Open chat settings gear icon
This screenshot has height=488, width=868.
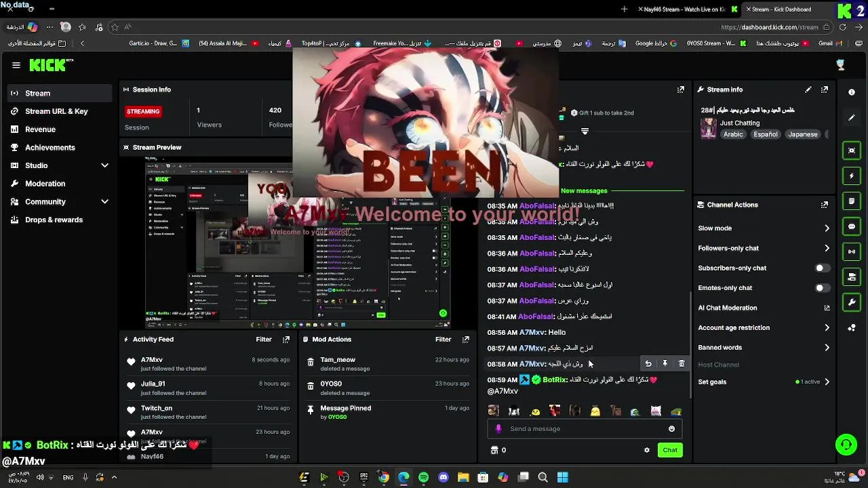point(647,450)
